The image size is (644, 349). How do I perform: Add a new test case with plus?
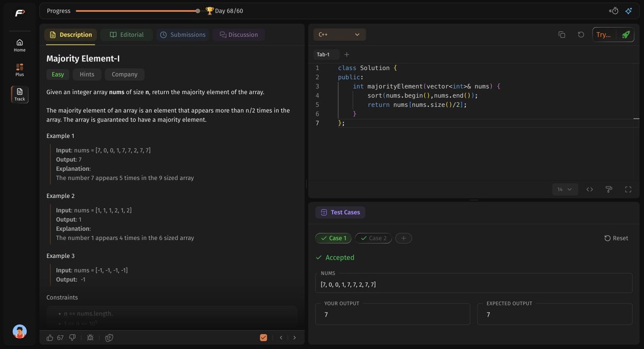click(x=404, y=238)
